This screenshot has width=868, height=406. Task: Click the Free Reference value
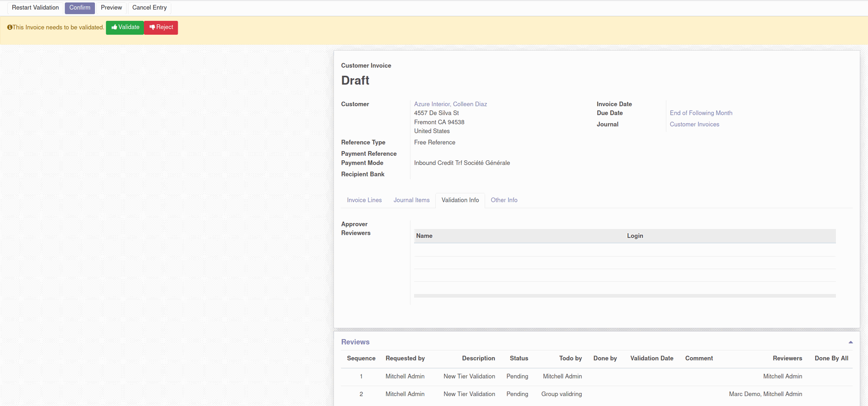pos(434,143)
